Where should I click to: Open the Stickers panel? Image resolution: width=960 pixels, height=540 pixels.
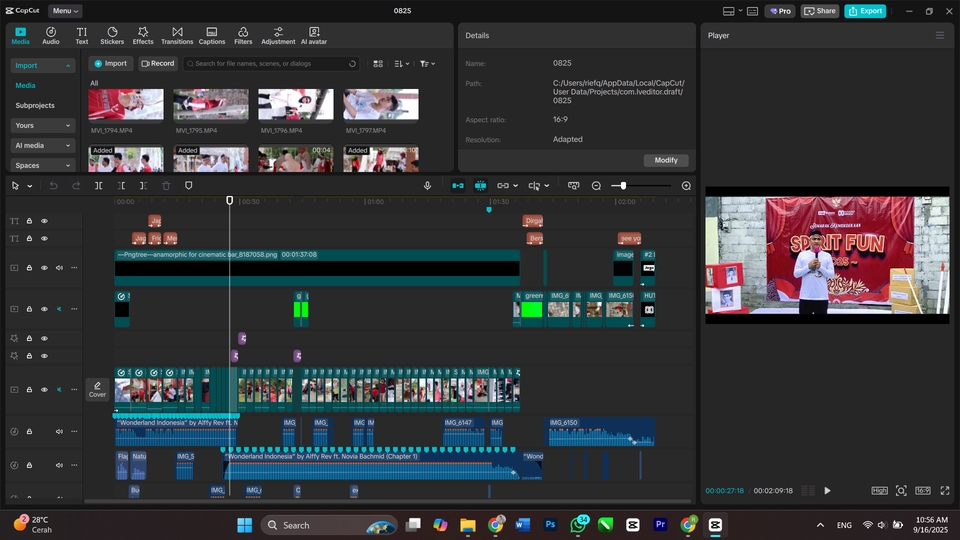[112, 36]
